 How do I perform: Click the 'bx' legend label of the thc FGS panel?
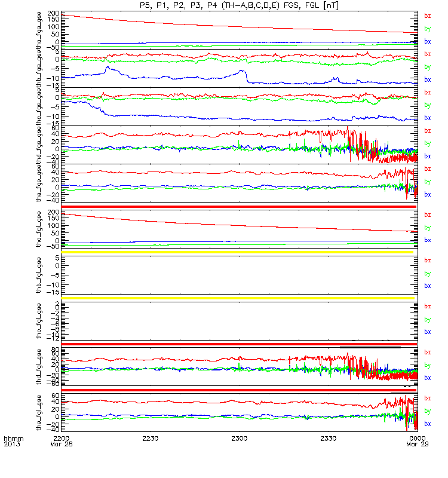point(427,118)
